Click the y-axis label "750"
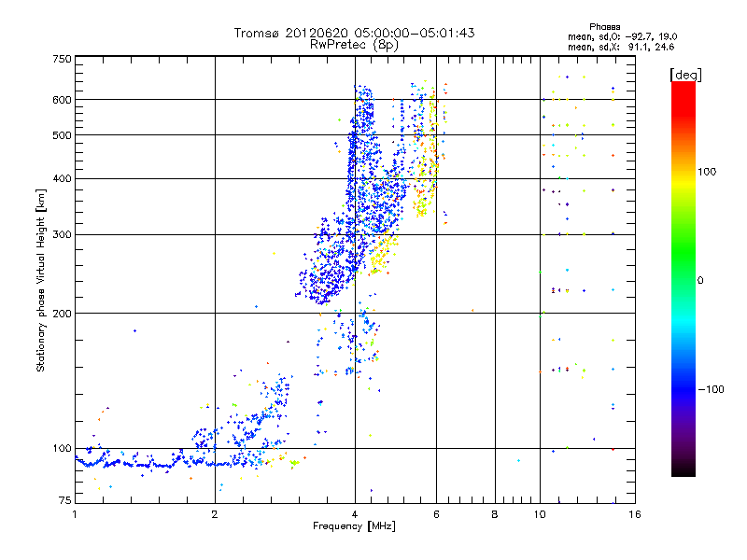Viewport: 747px width, 560px height. [62, 59]
